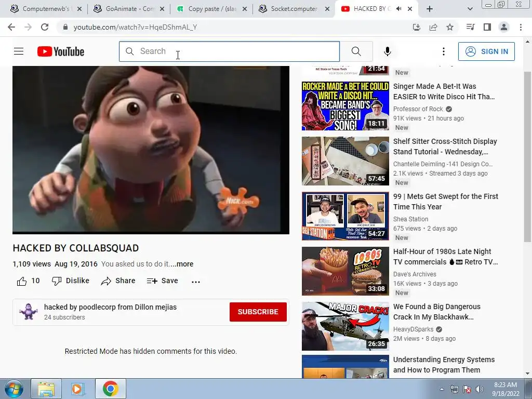The image size is (532, 399).
Task: Save the video to a playlist
Action: [x=163, y=281]
